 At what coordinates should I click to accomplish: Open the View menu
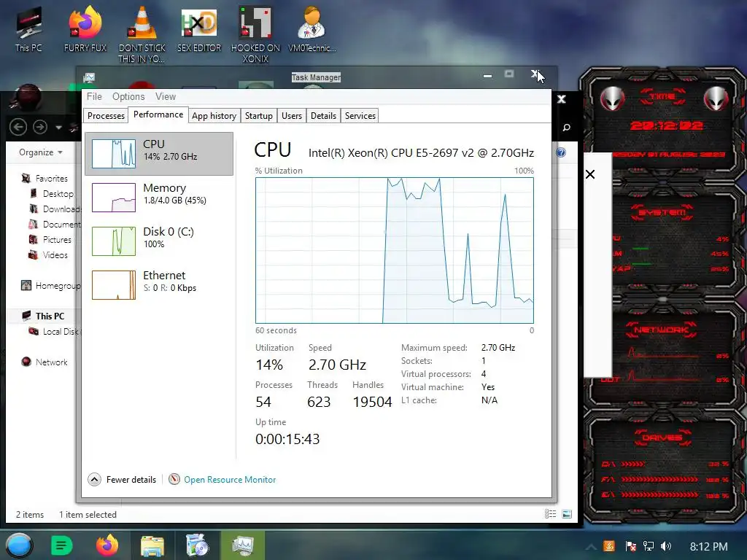[x=166, y=96]
